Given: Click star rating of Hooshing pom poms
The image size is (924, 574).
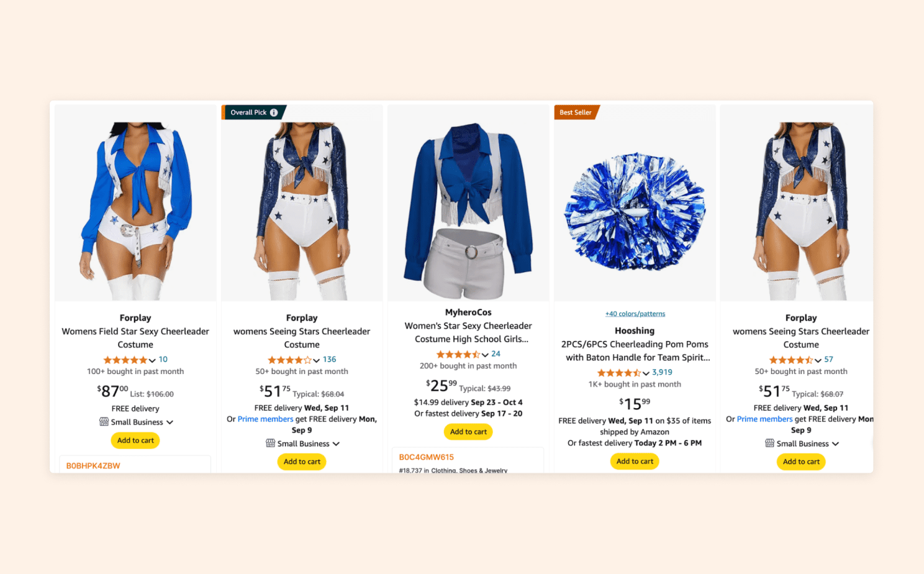Looking at the screenshot, I should 619,373.
